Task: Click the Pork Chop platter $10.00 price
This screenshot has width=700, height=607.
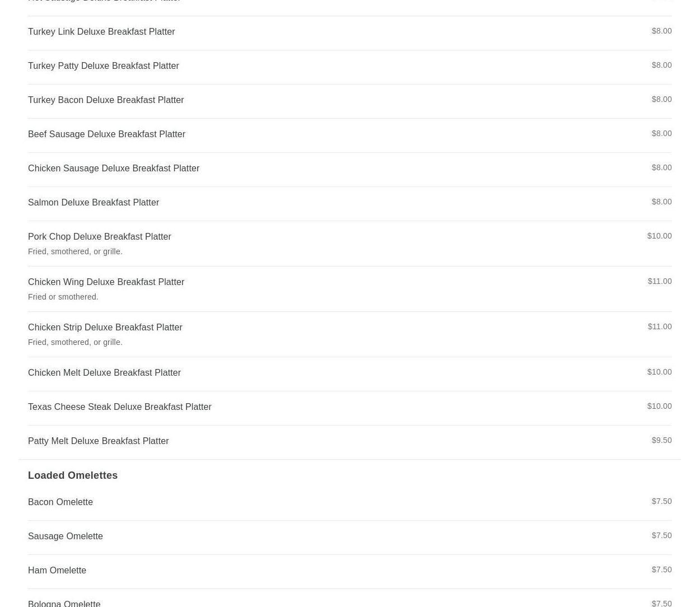Action: (x=659, y=236)
